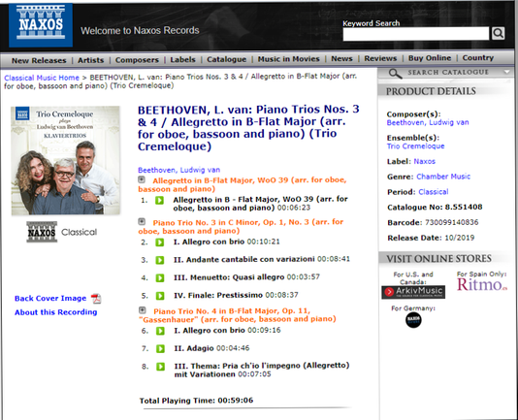Open Allegretto in B-Flat Major WoO 39 heading link
Screen dimensions: 518x420
pos(243,184)
